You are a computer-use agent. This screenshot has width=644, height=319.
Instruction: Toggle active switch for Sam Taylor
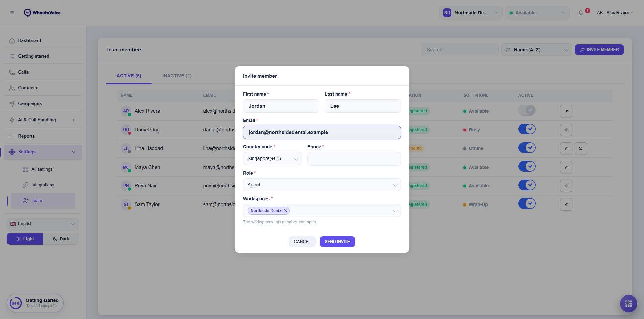[x=527, y=203]
